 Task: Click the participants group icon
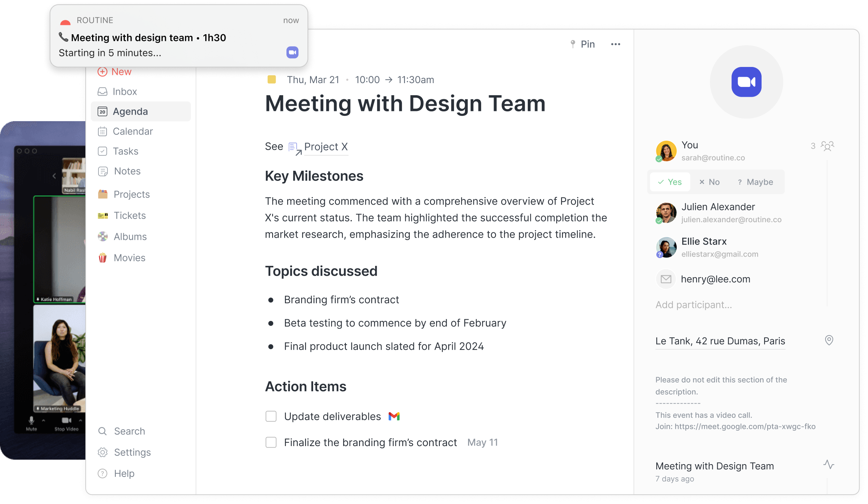(827, 146)
